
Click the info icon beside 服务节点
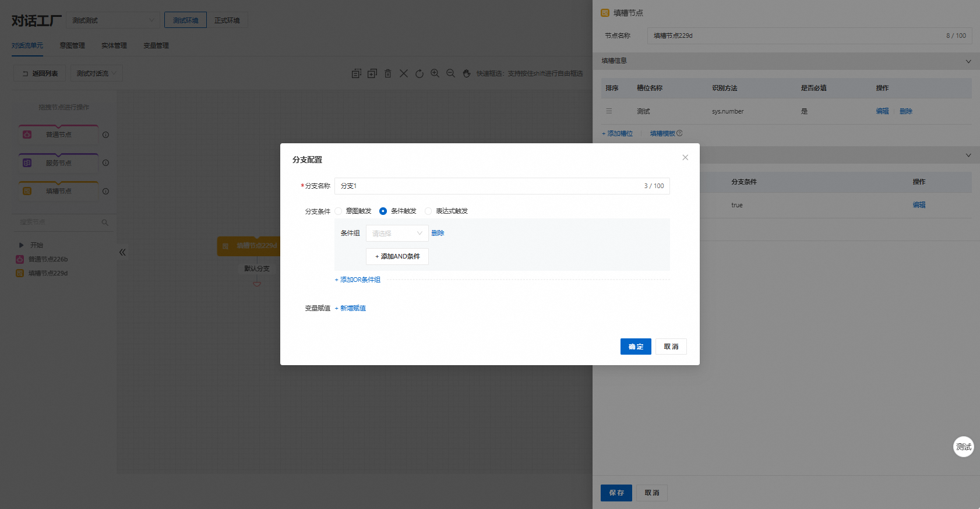click(105, 163)
